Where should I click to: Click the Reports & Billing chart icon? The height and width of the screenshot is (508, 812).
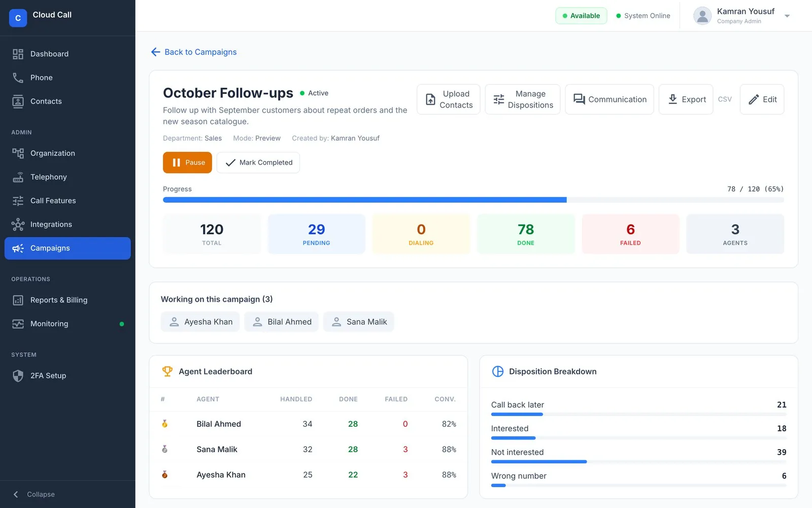18,300
